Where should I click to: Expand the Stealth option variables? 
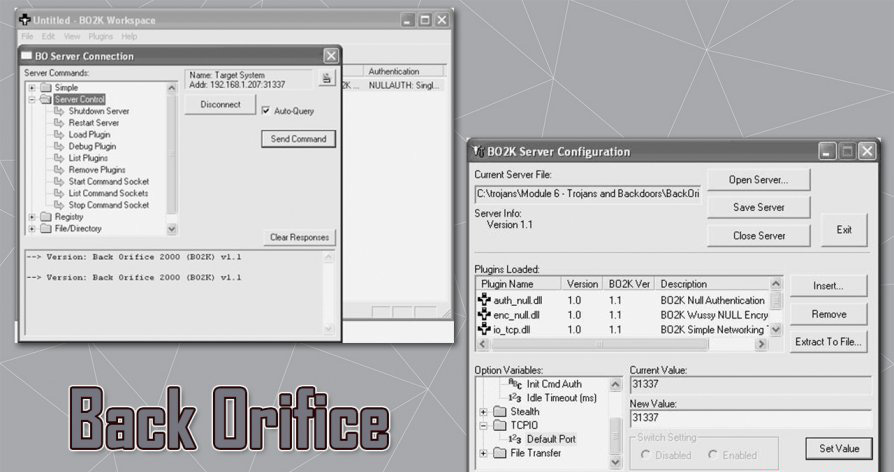click(x=483, y=412)
